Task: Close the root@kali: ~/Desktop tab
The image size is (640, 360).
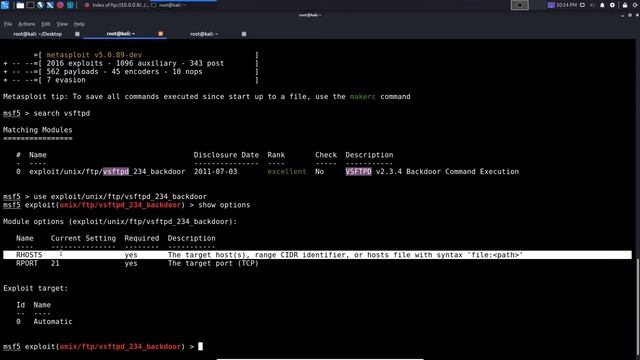Action: [77, 34]
